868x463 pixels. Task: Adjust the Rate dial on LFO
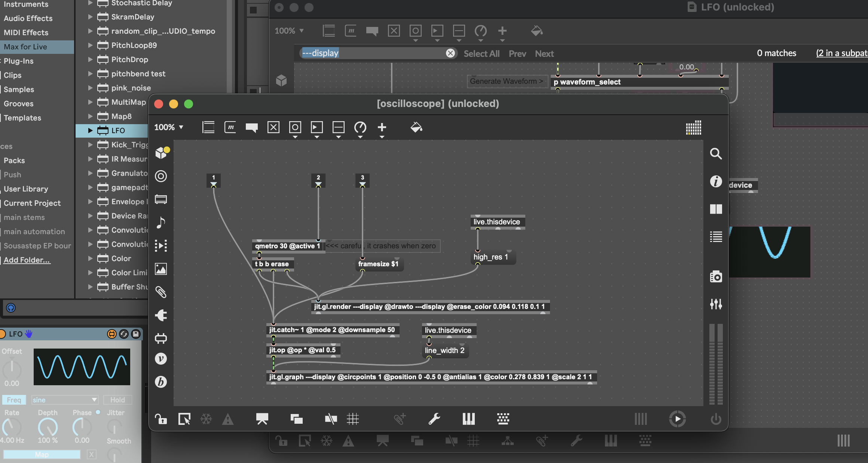point(11,427)
